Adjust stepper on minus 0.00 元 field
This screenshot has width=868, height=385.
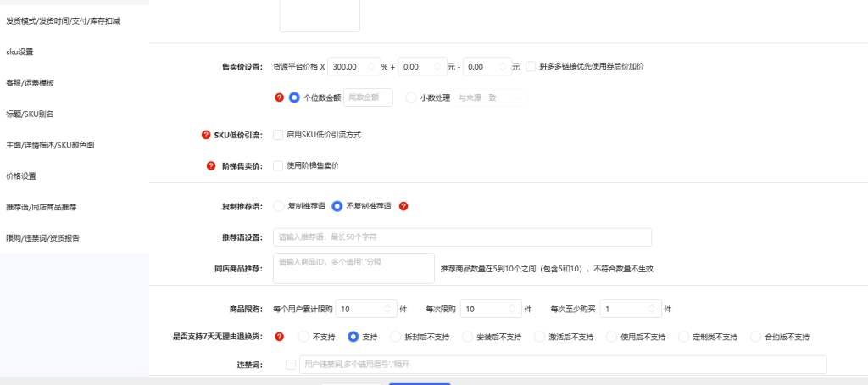(503, 66)
